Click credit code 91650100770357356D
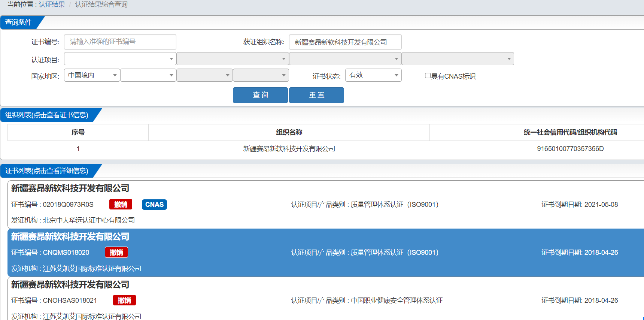 (x=570, y=149)
